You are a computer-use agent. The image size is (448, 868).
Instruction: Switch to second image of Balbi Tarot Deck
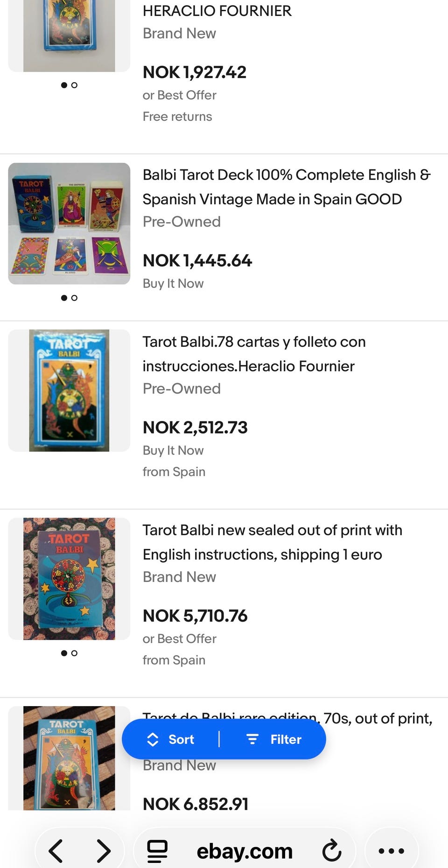pos(74,298)
